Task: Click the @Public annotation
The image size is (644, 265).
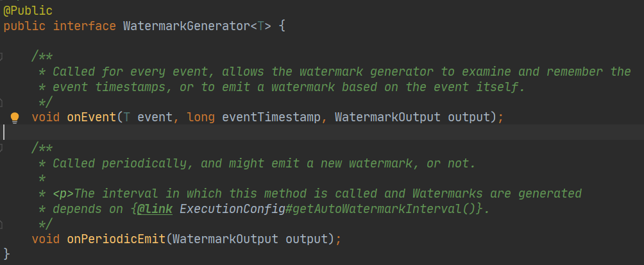Action: pos(28,11)
